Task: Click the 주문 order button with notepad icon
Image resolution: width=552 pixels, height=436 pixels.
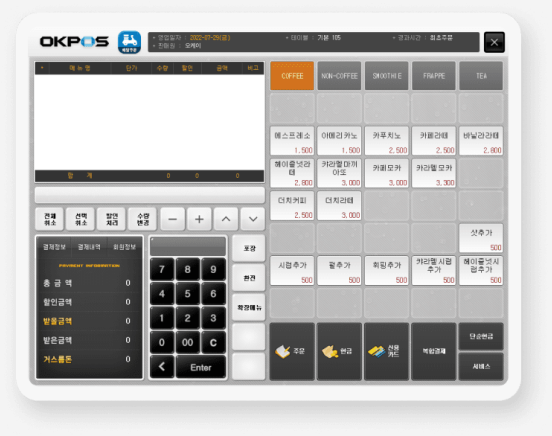Action: click(292, 351)
